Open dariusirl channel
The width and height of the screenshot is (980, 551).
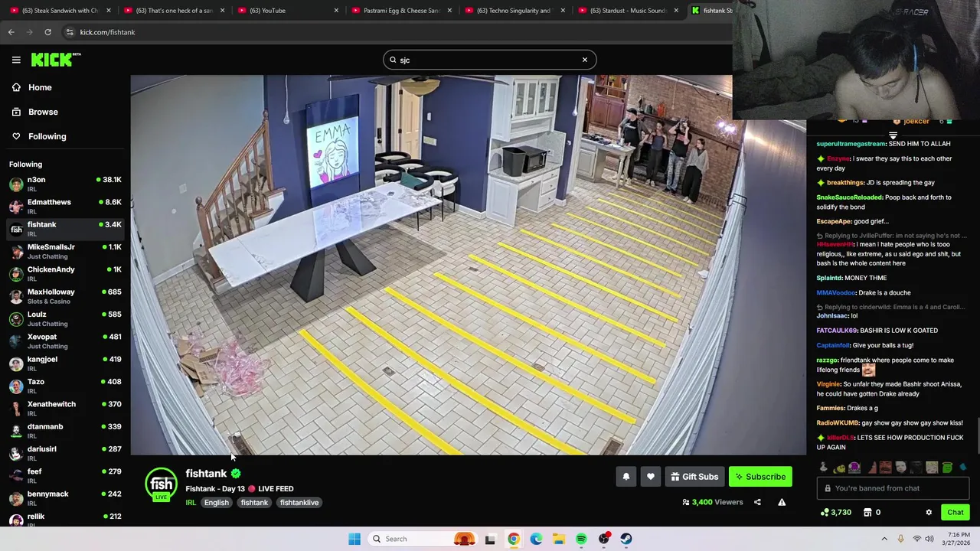(x=65, y=453)
